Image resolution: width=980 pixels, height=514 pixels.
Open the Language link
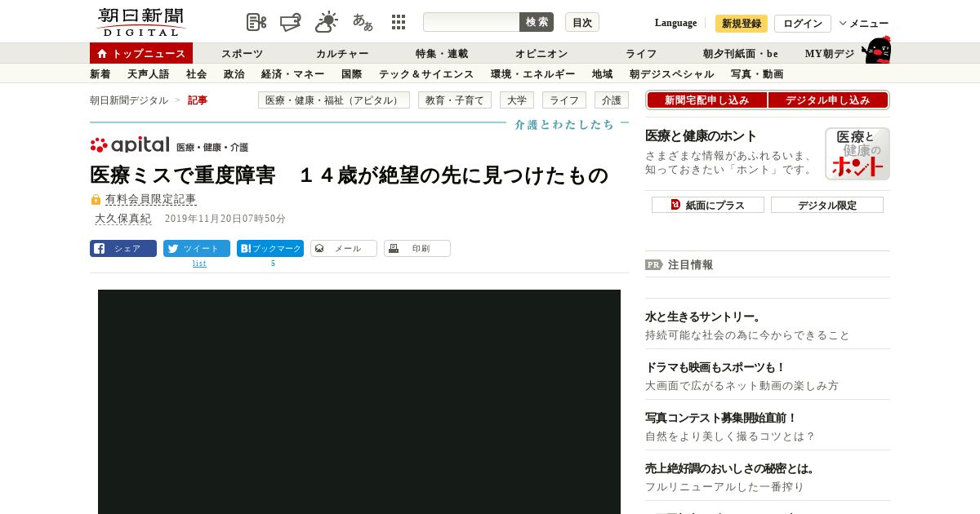pos(675,23)
